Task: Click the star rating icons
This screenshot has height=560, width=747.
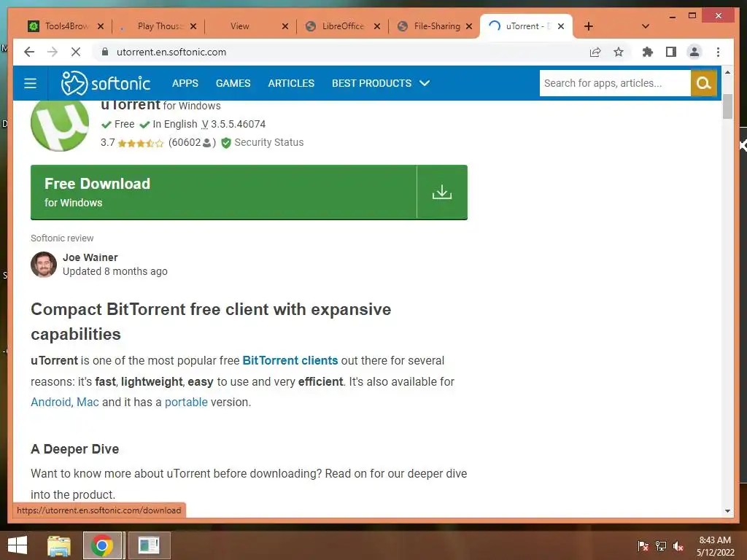Action: (141, 143)
